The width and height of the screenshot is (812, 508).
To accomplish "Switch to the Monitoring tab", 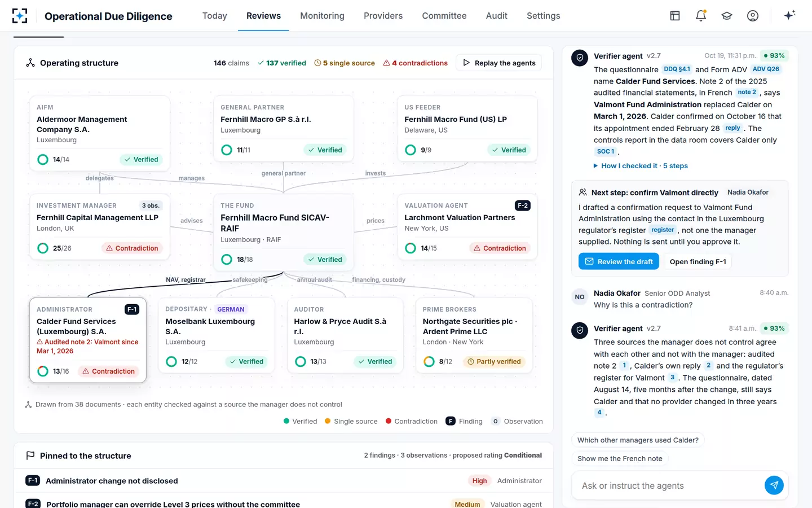I will (x=322, y=16).
